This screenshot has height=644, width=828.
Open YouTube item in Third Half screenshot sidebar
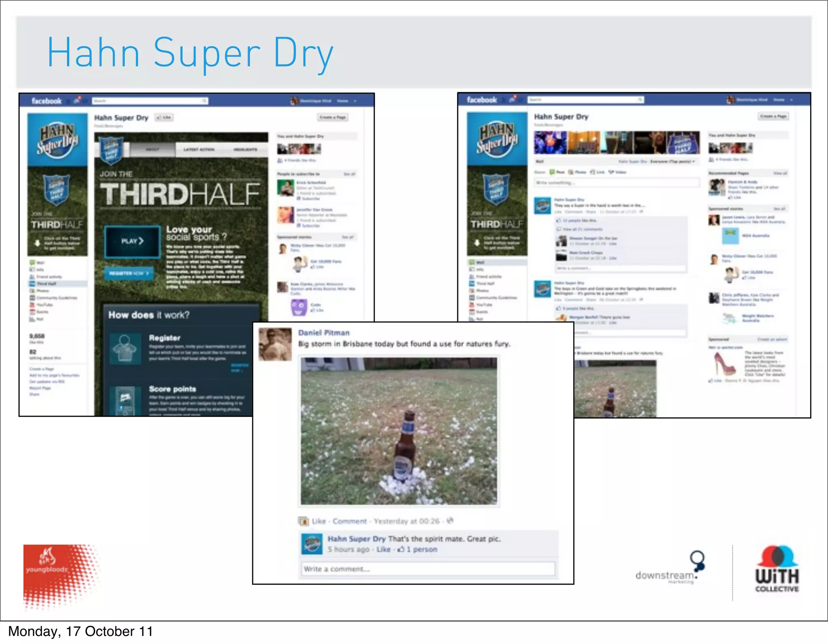[41, 305]
